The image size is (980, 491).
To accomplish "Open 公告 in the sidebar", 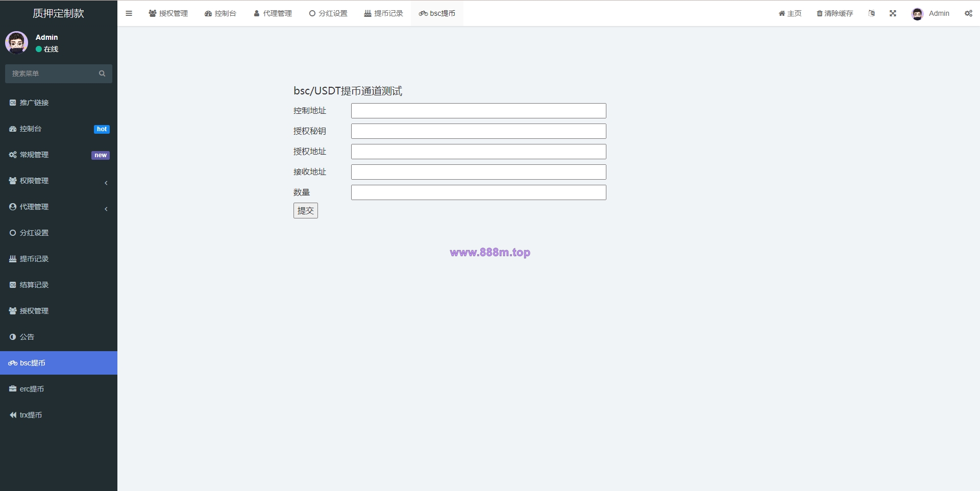I will coord(59,337).
